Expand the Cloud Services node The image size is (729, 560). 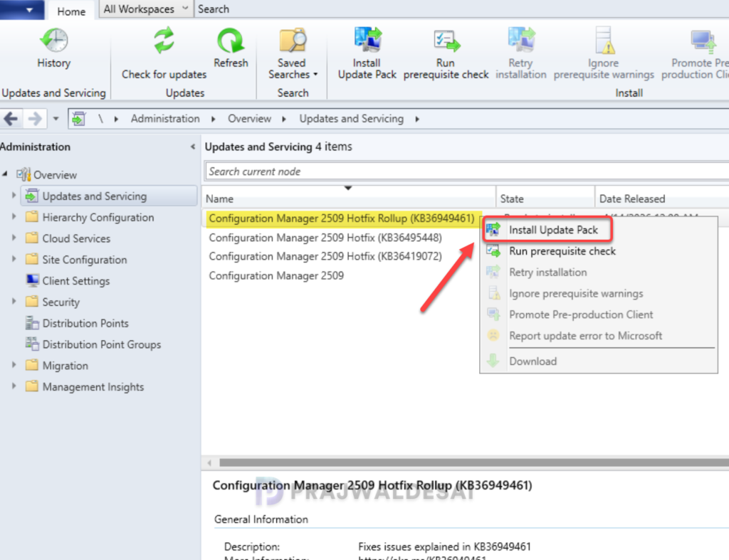[14, 238]
